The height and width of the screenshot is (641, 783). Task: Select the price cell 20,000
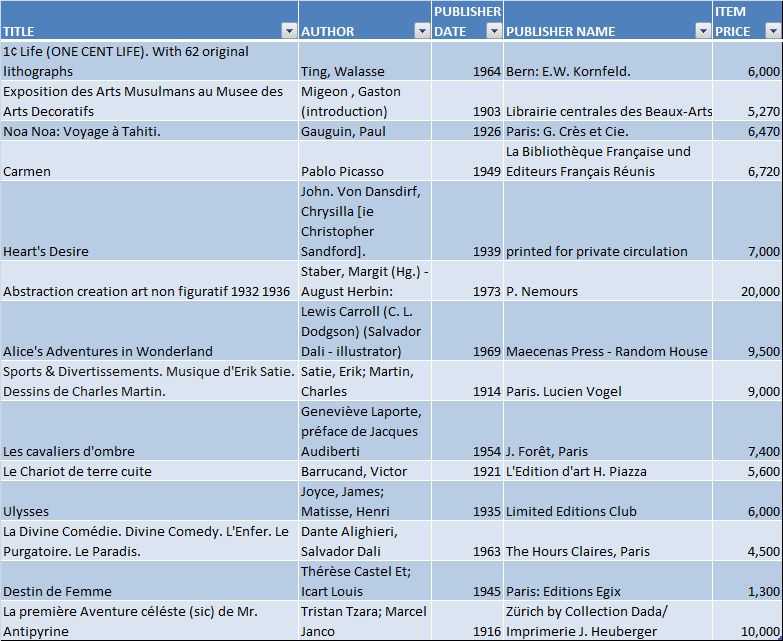pyautogui.click(x=748, y=281)
